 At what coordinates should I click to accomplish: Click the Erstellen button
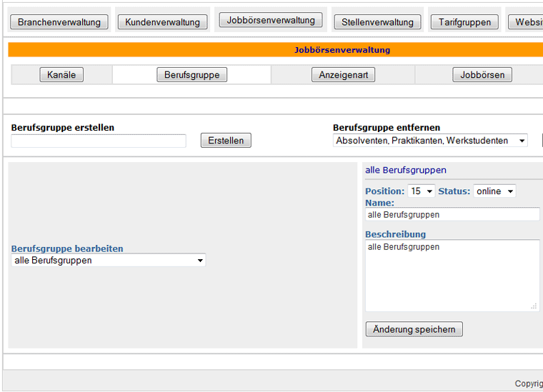[226, 141]
